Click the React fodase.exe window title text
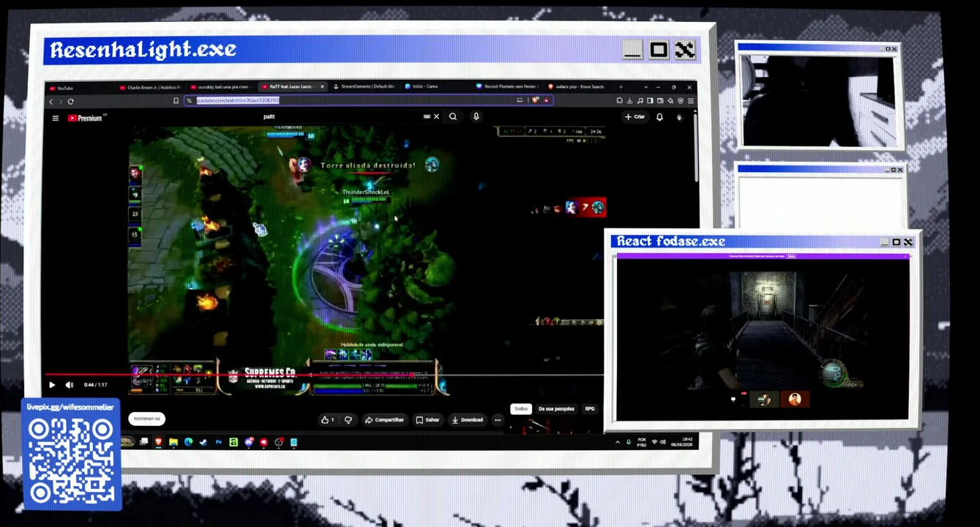Viewport: 980px width, 527px height. (x=671, y=241)
